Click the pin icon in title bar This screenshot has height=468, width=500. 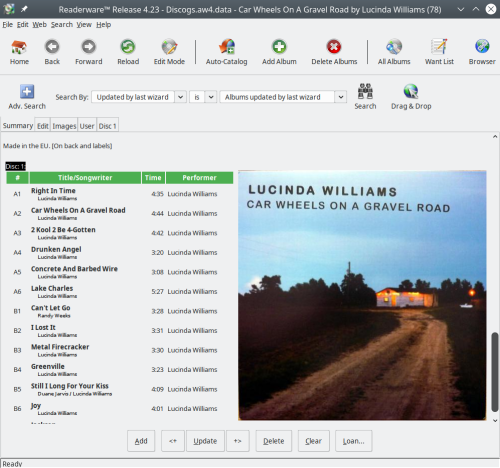tap(24, 9)
